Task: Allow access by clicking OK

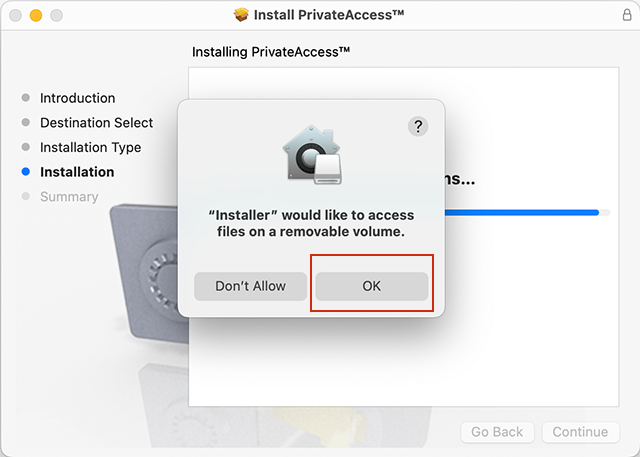Action: [x=371, y=286]
